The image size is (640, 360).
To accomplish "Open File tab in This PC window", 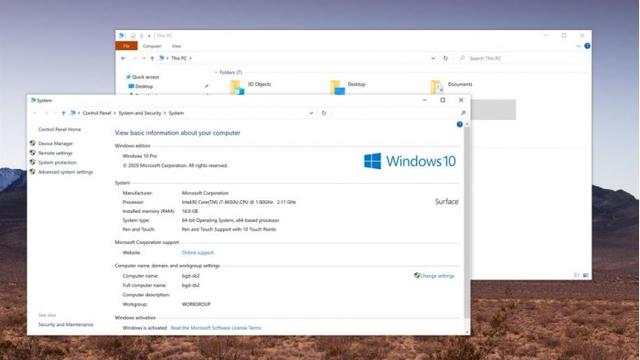I will (127, 46).
